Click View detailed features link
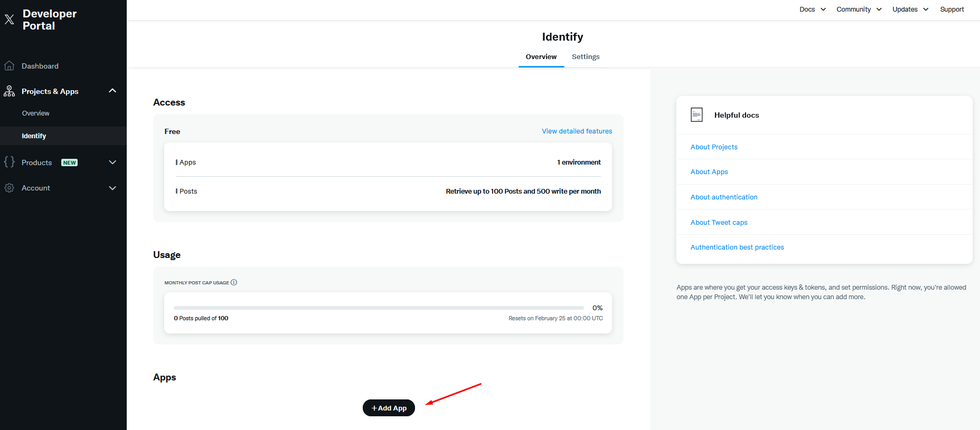 coord(577,131)
